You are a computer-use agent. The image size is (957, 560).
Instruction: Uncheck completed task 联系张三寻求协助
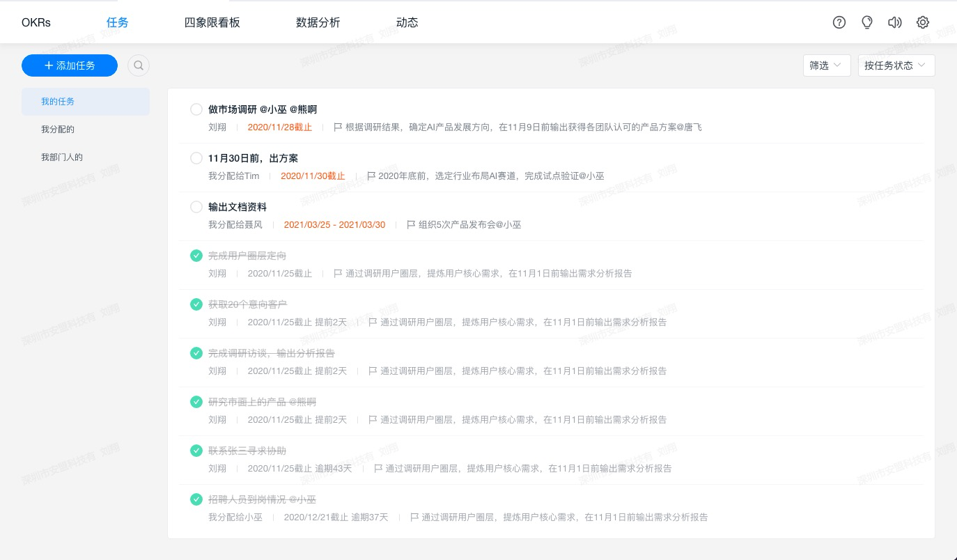[196, 451]
